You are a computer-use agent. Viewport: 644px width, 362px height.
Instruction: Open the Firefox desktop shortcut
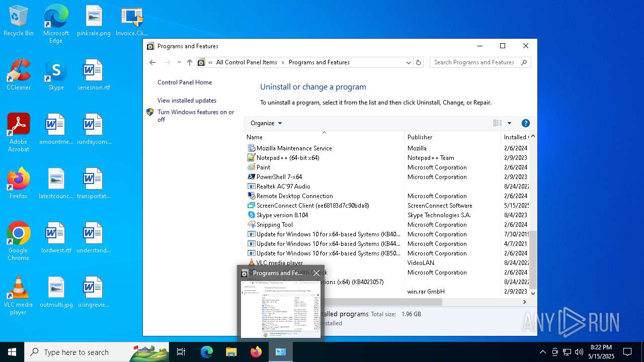[x=19, y=184]
